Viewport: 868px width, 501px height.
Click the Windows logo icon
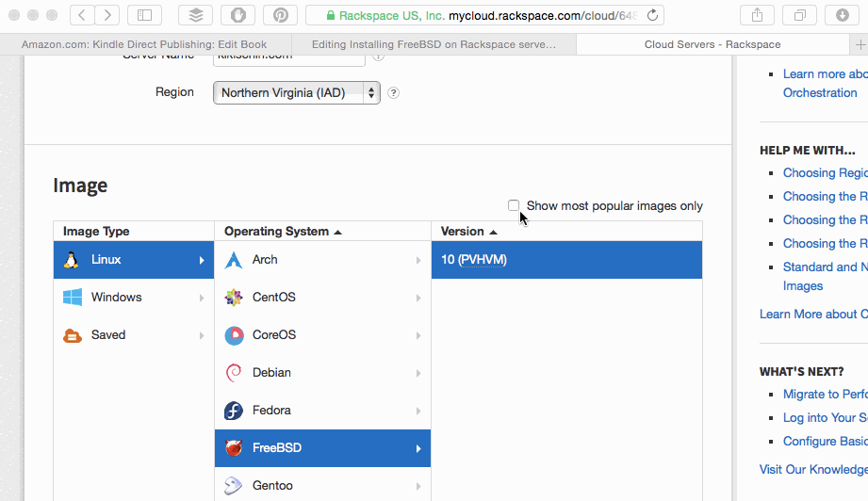72,297
